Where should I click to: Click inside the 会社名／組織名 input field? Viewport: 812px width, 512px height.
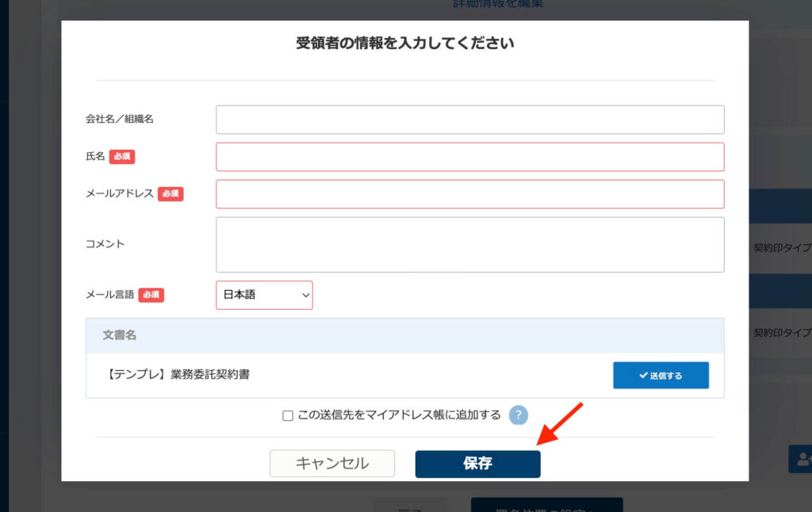click(x=469, y=119)
